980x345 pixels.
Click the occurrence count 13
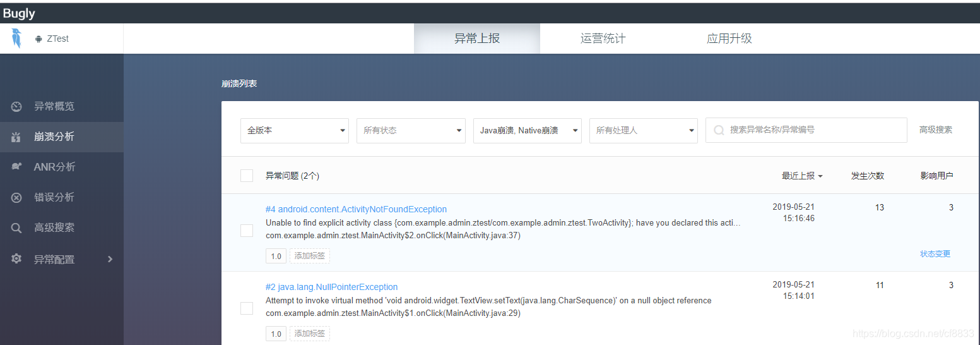880,207
